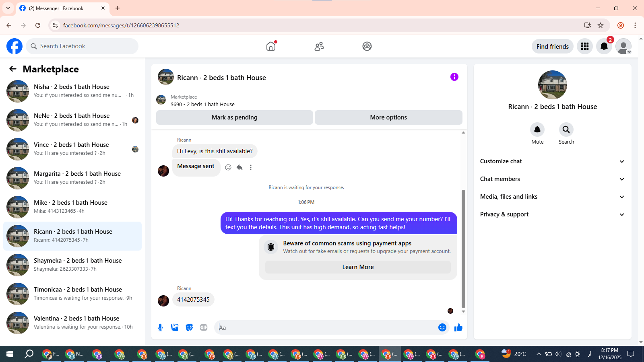
Task: Click the chat message scrollbar
Action: (463, 249)
